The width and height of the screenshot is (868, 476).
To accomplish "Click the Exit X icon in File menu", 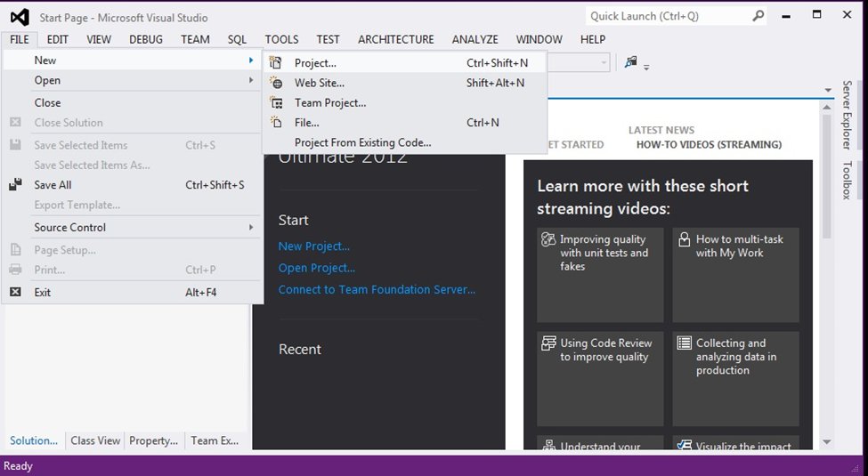I will [15, 292].
